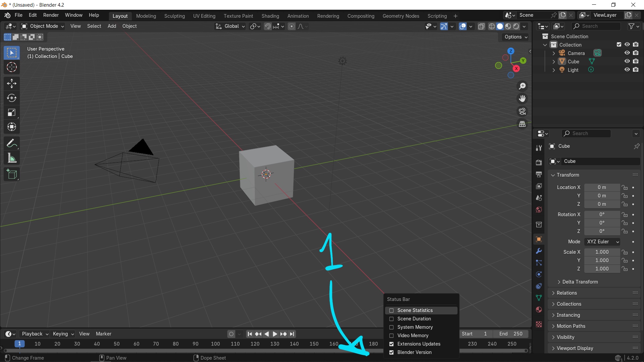Screen dimensions: 644x362
Task: Select the Measure tool
Action: point(12,158)
